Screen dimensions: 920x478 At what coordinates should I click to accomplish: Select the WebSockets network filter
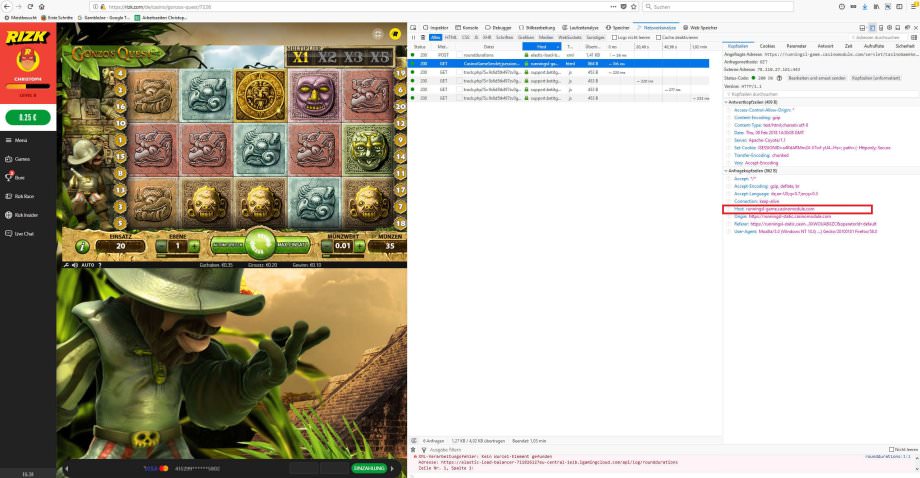coord(570,37)
